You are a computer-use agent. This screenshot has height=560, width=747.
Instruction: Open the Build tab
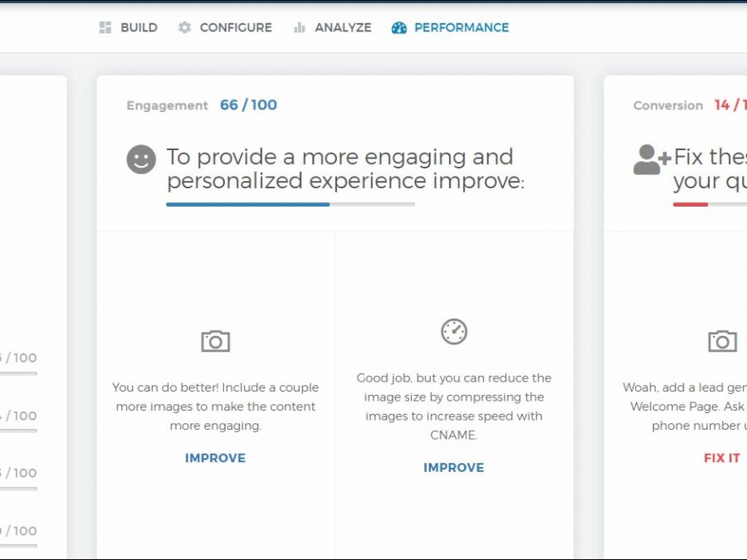(x=139, y=27)
